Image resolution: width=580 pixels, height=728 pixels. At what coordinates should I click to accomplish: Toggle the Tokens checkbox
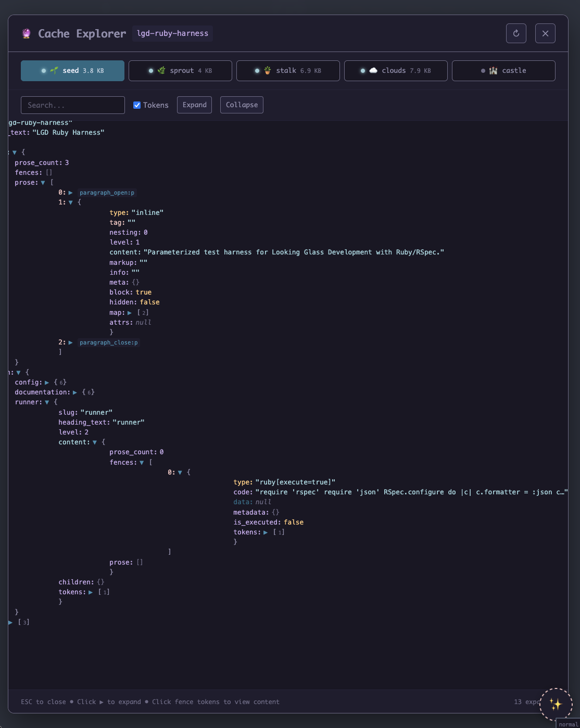pos(137,105)
